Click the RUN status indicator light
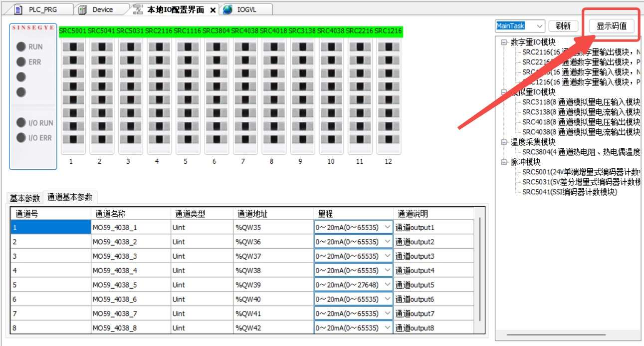The image size is (644, 346). point(21,47)
